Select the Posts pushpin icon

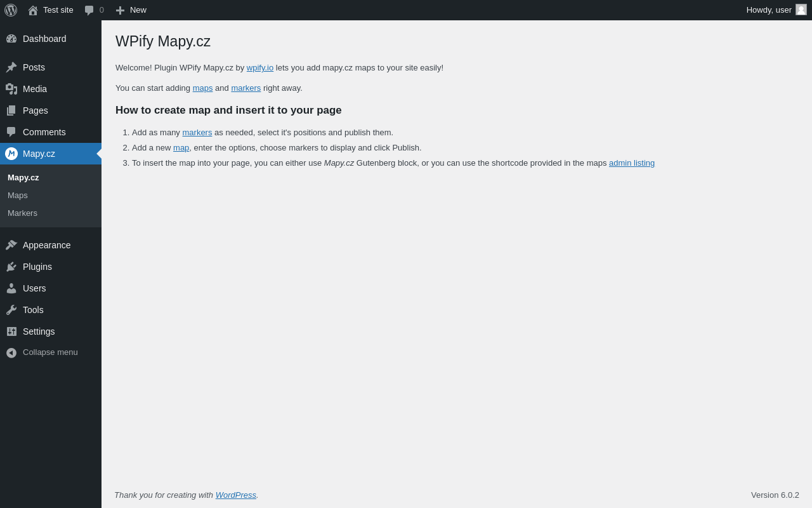pos(11,67)
